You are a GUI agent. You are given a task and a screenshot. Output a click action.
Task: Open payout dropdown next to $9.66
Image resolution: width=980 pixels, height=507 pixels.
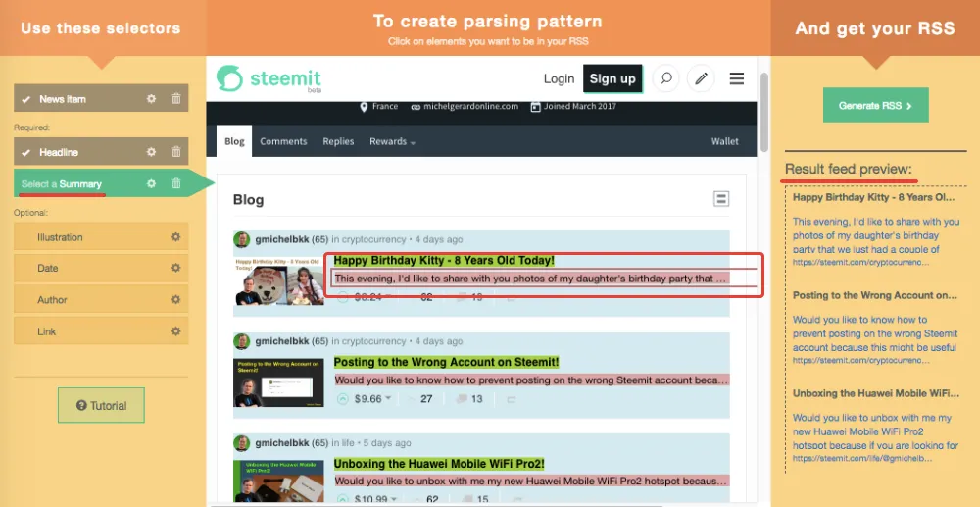[388, 399]
